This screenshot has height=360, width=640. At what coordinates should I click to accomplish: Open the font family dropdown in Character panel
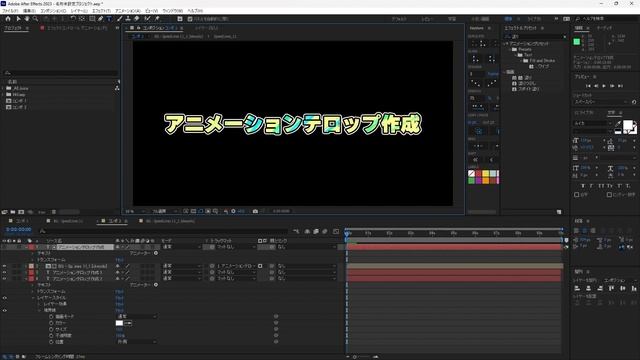pyautogui.click(x=592, y=123)
